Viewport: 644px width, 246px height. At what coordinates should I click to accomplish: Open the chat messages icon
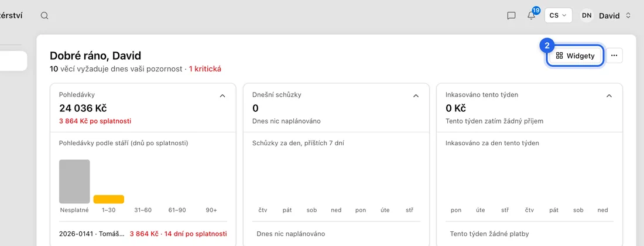(x=511, y=16)
